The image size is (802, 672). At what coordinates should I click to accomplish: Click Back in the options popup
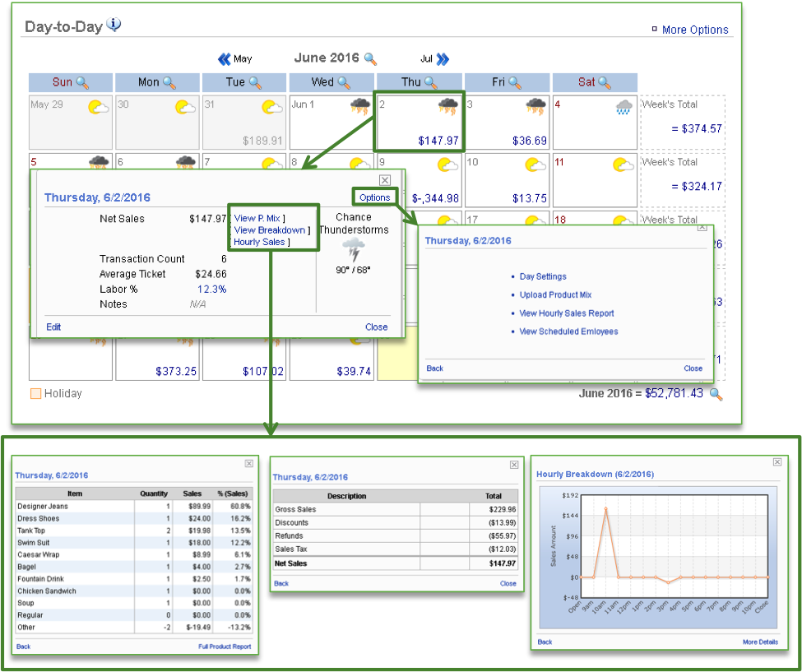[435, 368]
